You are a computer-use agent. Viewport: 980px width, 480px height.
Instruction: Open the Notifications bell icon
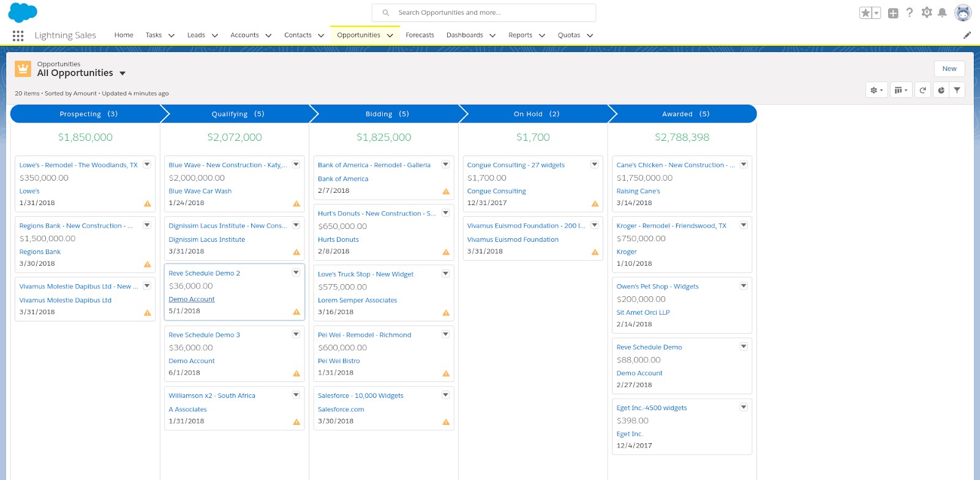[943, 12]
